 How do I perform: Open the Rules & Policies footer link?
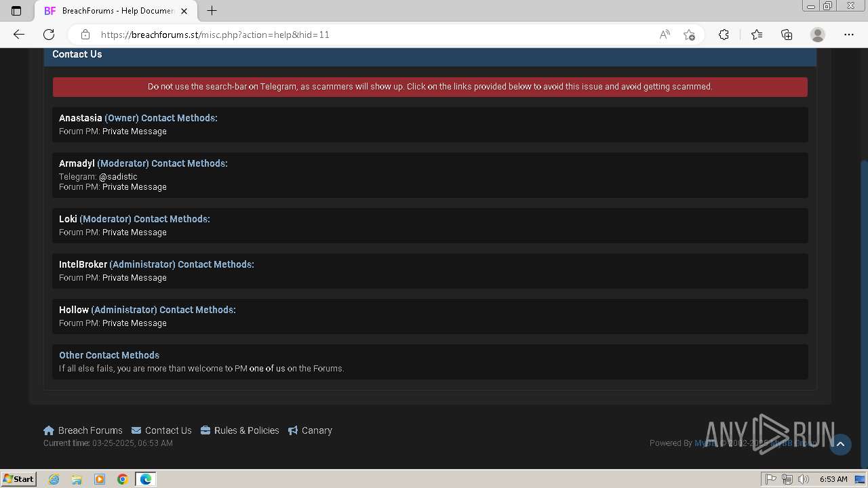coord(240,430)
